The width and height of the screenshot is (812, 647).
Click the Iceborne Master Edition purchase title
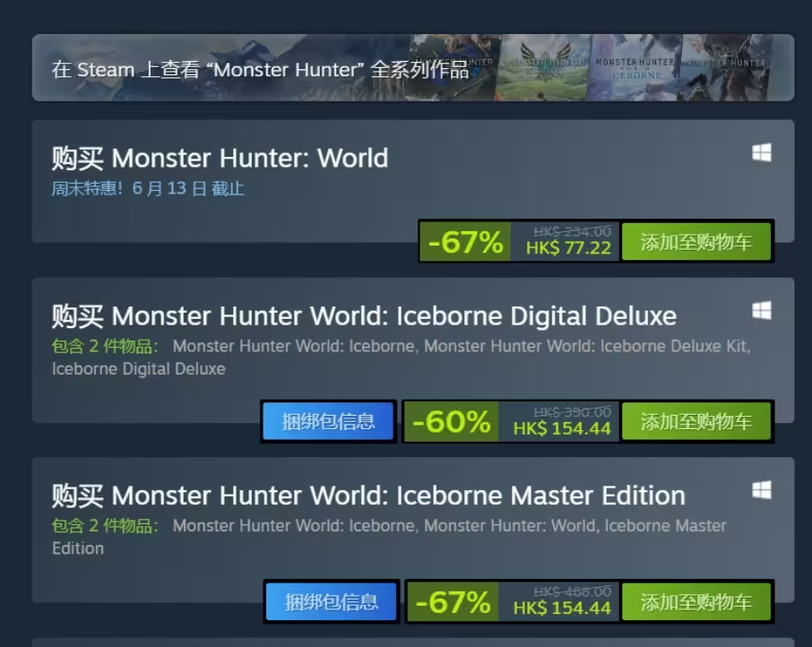click(368, 496)
